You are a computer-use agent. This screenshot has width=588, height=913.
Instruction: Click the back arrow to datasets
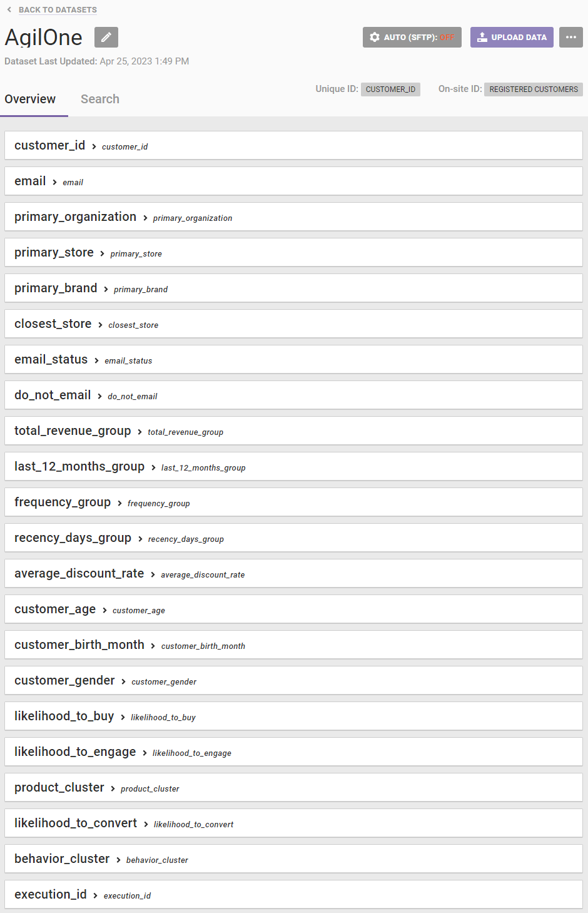pyautogui.click(x=9, y=9)
